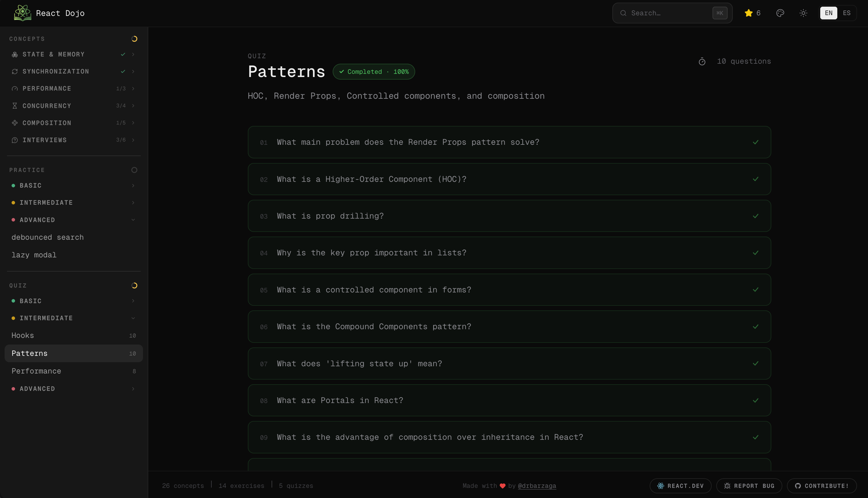Screen dimensions: 868x498
Task: Expand Practice Basic section
Action: click(74, 185)
